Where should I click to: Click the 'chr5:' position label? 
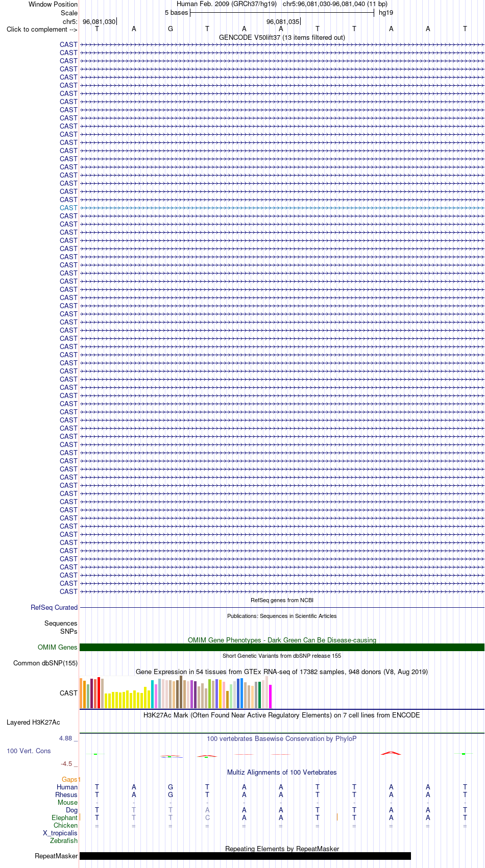(70, 21)
